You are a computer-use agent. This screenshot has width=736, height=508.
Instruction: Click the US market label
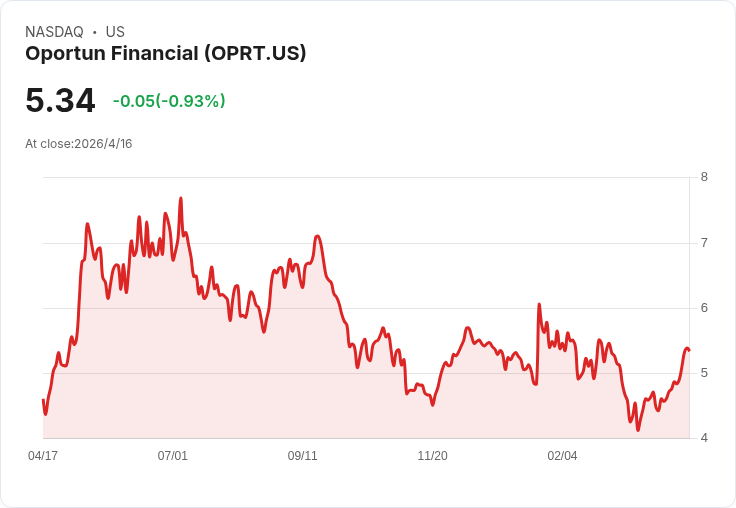click(x=115, y=32)
